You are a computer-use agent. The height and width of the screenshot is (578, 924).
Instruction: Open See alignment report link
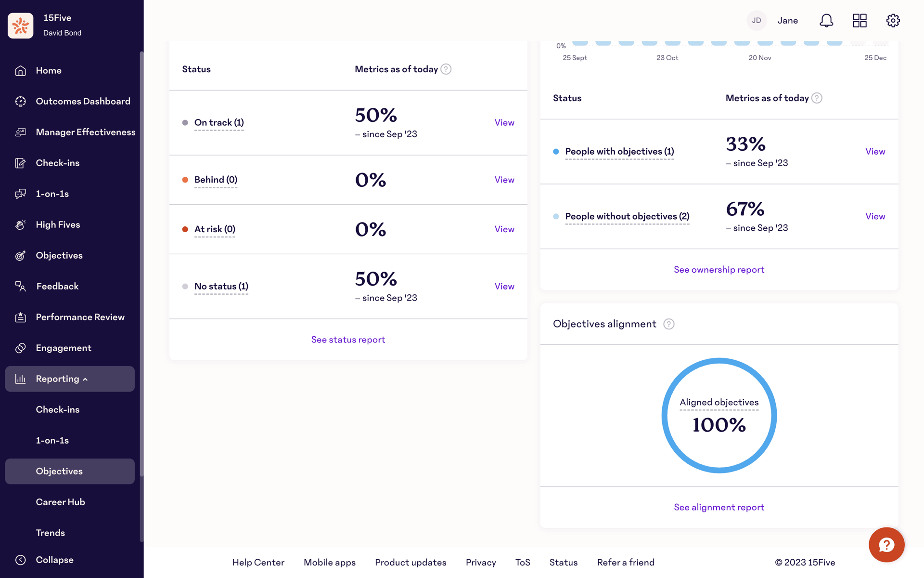point(719,507)
